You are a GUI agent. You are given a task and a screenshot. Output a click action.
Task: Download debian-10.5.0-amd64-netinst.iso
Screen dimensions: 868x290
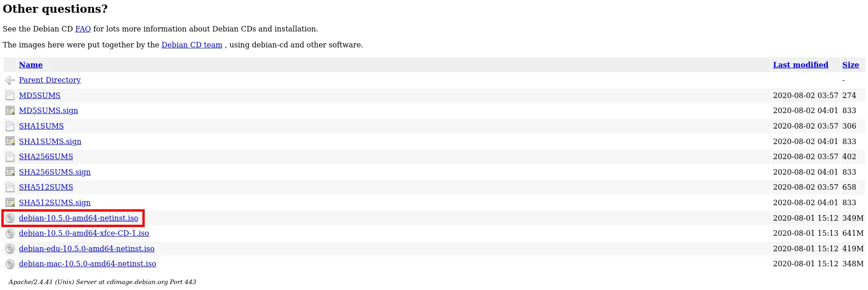tap(79, 218)
